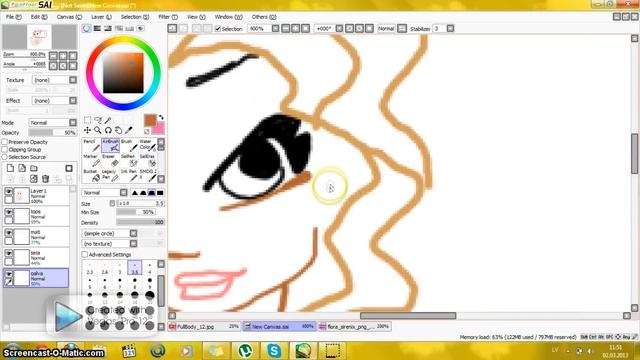Click the Min Size slider
This screenshot has height=360, width=640.
[x=136, y=212]
